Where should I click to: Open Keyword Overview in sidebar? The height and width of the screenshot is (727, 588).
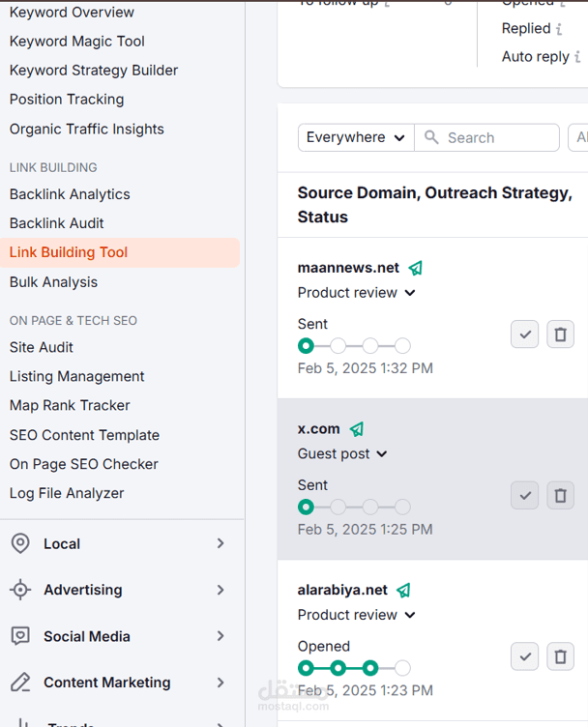(x=72, y=13)
